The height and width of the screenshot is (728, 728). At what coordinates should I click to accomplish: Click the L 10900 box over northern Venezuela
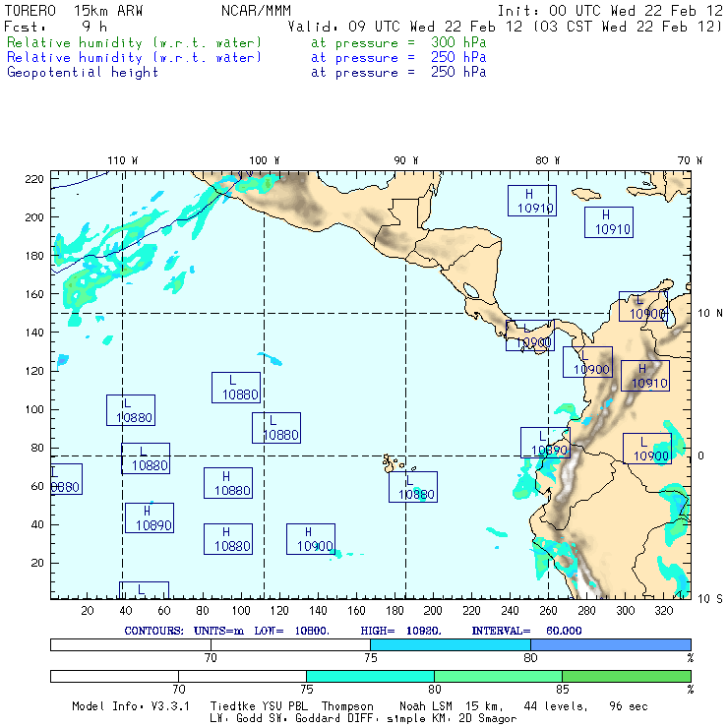point(643,306)
